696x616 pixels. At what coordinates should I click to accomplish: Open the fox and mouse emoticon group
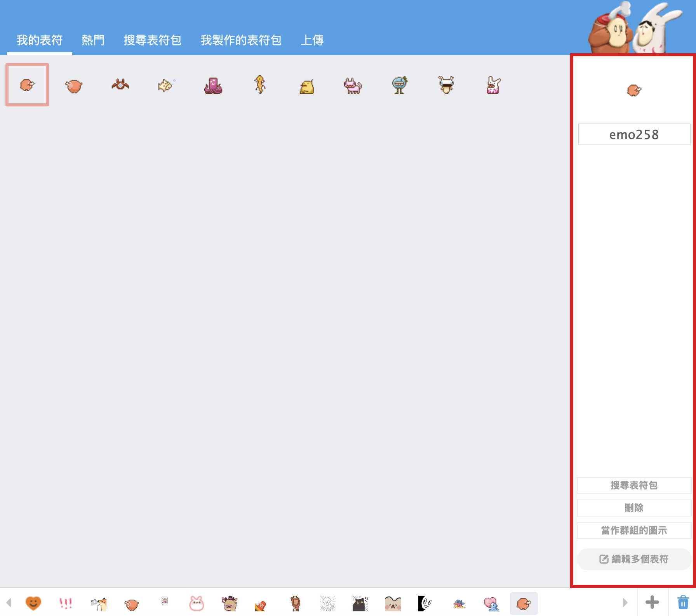point(99,604)
